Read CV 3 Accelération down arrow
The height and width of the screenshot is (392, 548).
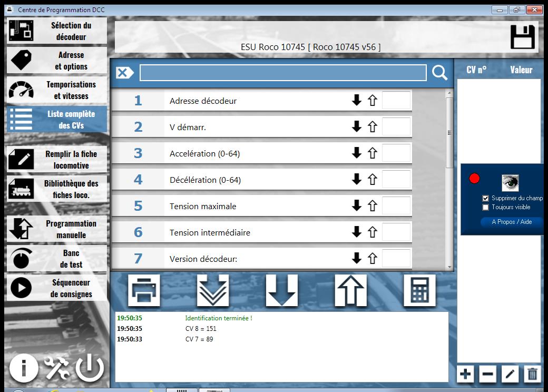tap(357, 153)
